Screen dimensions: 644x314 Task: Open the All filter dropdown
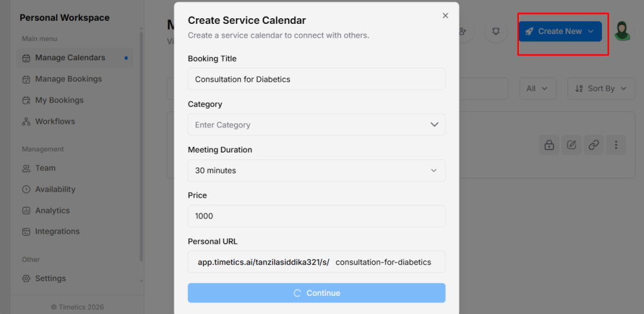tap(537, 89)
